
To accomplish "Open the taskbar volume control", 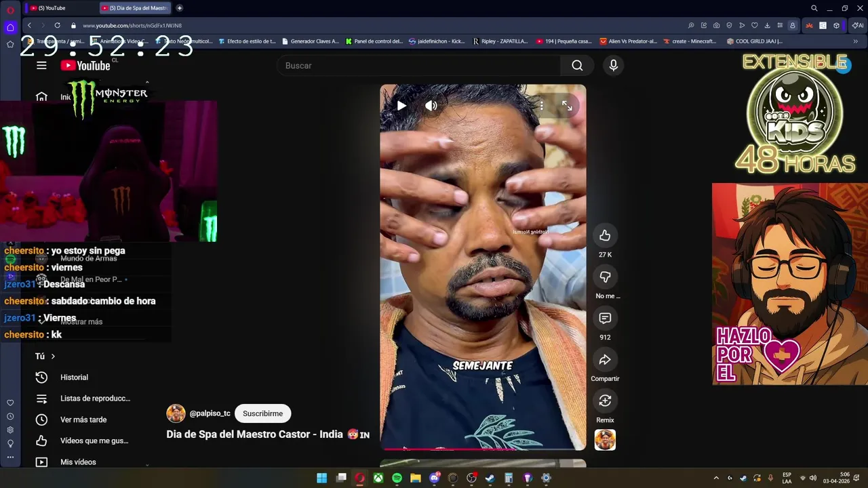I will tap(812, 478).
